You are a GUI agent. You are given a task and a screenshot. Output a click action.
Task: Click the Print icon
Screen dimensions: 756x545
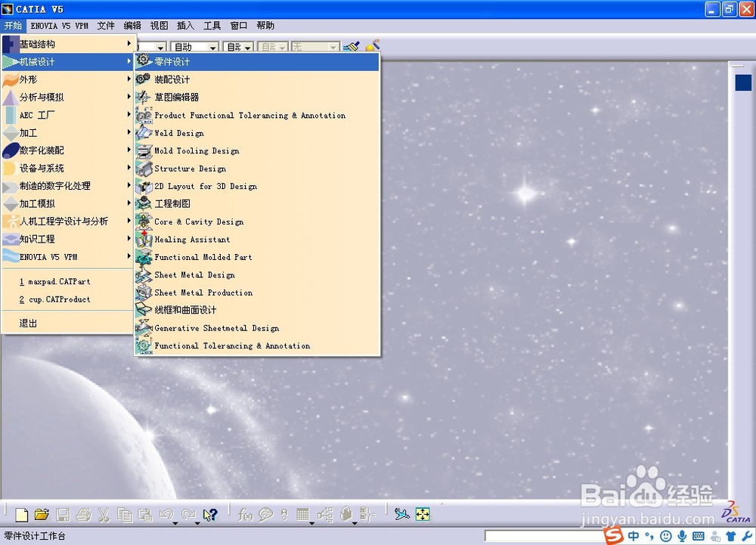[x=83, y=515]
